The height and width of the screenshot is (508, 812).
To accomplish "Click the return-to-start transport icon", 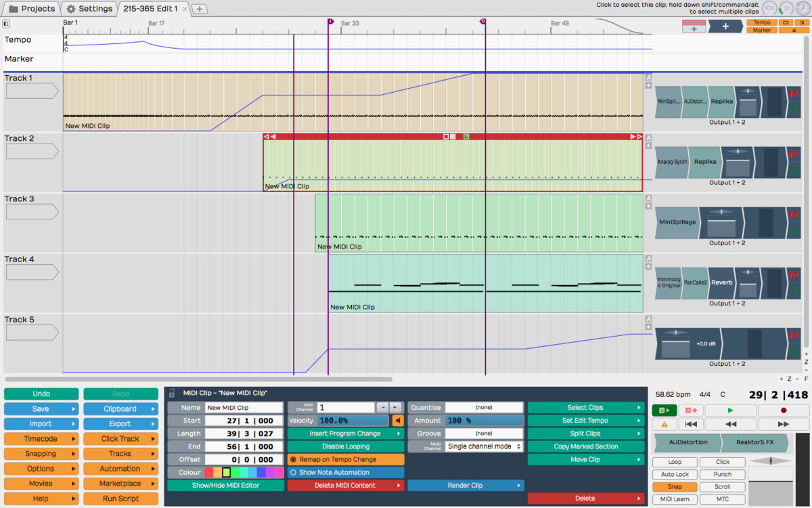I will [x=690, y=424].
